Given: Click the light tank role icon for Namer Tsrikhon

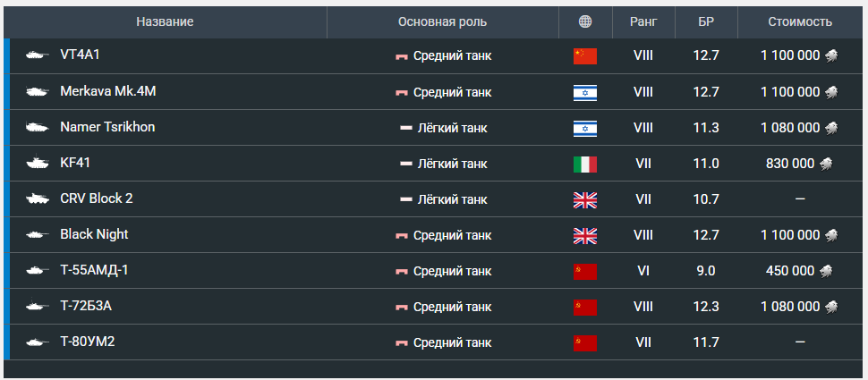Looking at the screenshot, I should 405,128.
